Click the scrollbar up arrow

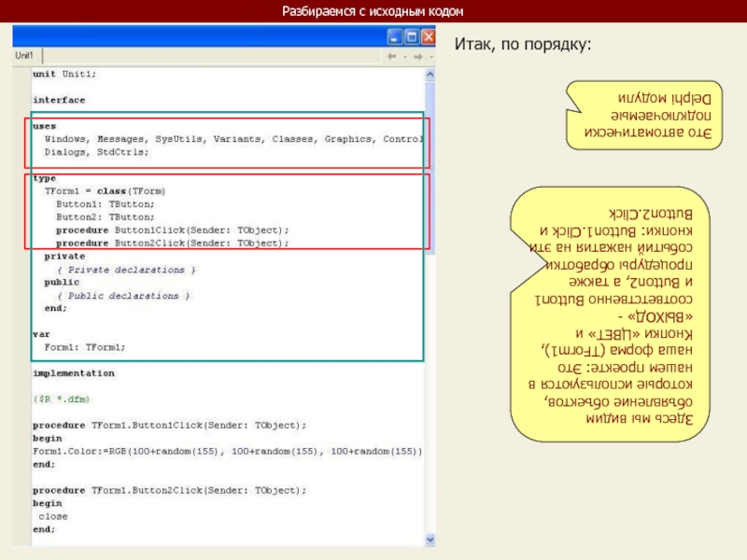(x=430, y=75)
